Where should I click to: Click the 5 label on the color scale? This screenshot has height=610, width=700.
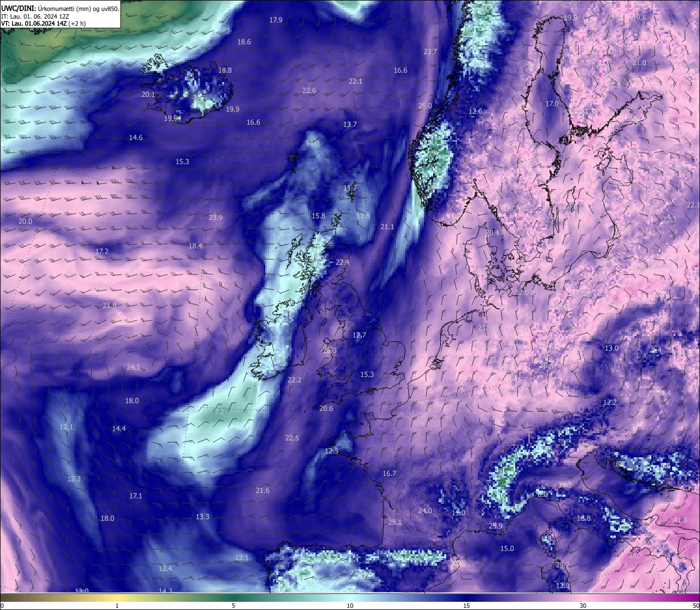[x=234, y=606]
